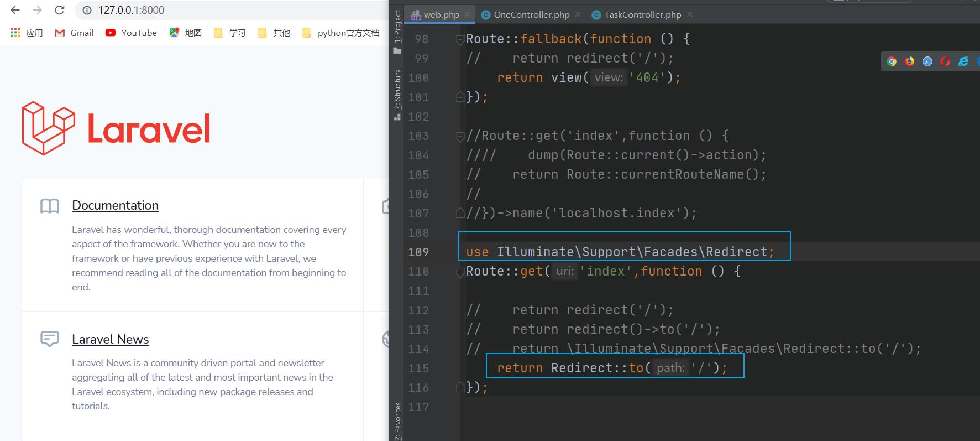
Task: Preview in Firefox browser icon
Action: tap(909, 61)
